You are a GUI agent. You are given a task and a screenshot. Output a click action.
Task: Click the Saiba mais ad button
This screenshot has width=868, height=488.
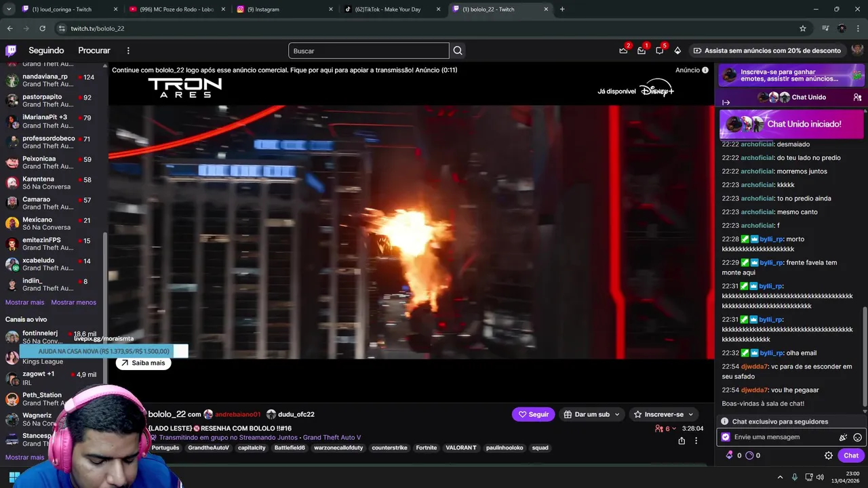[143, 363]
